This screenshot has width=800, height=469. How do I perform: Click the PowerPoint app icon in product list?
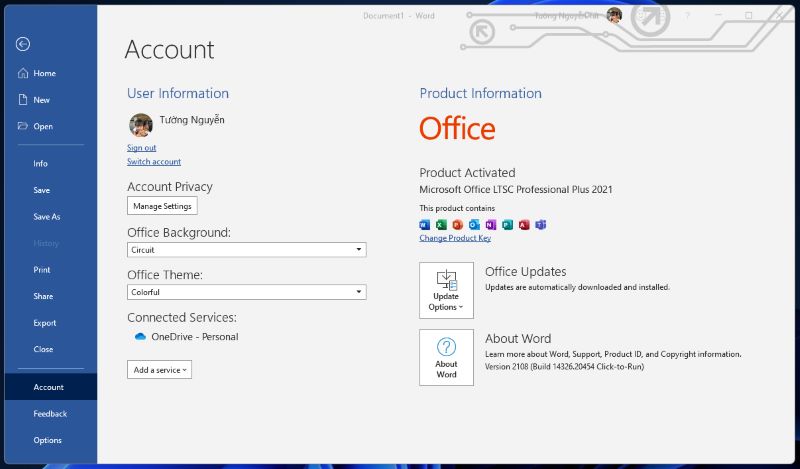coord(458,225)
